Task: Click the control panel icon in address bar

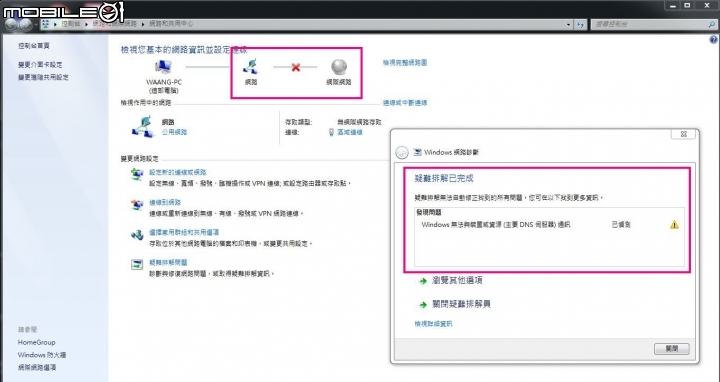Action: point(45,24)
